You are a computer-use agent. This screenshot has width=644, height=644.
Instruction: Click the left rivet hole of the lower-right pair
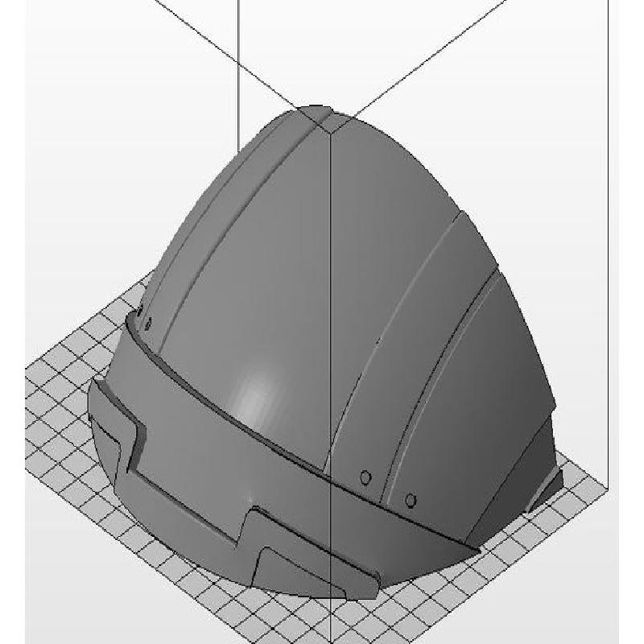365,478
